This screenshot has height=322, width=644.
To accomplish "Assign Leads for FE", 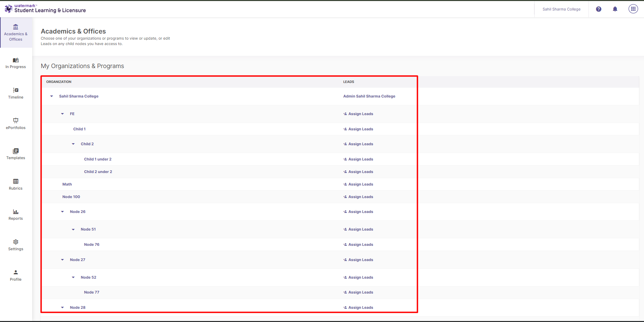I will point(358,114).
